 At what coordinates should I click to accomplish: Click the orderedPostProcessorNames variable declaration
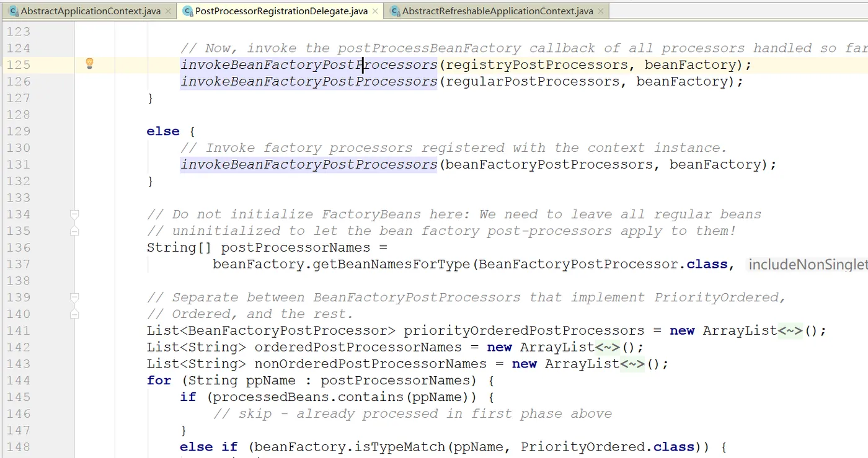click(358, 347)
